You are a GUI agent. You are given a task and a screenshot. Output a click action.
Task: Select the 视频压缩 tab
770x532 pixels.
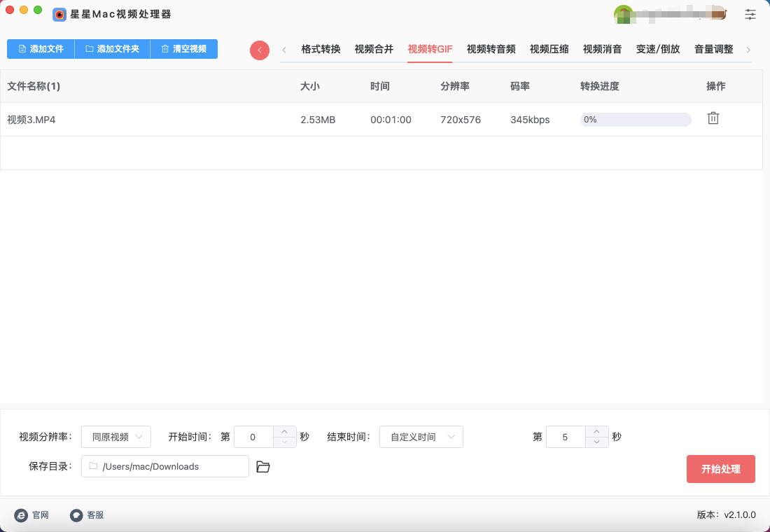(x=549, y=49)
